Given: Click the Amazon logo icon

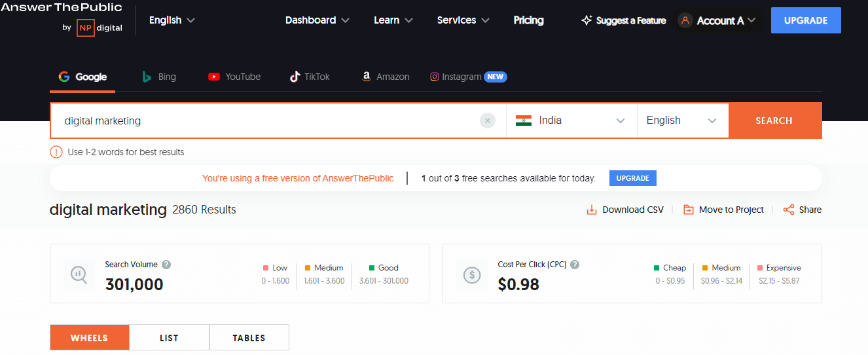Looking at the screenshot, I should [x=367, y=77].
